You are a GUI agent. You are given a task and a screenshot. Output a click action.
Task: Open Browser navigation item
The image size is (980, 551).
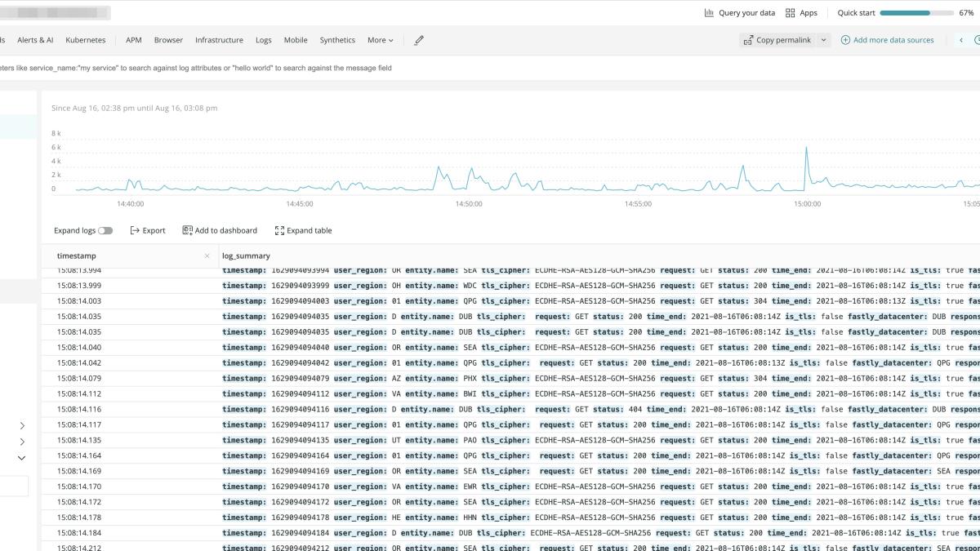click(168, 40)
